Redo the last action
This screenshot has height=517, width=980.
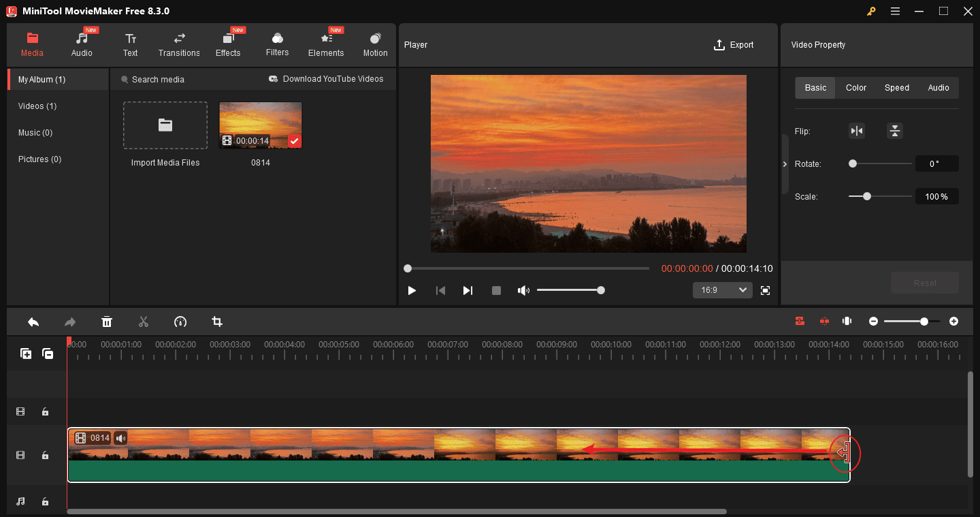pos(70,322)
